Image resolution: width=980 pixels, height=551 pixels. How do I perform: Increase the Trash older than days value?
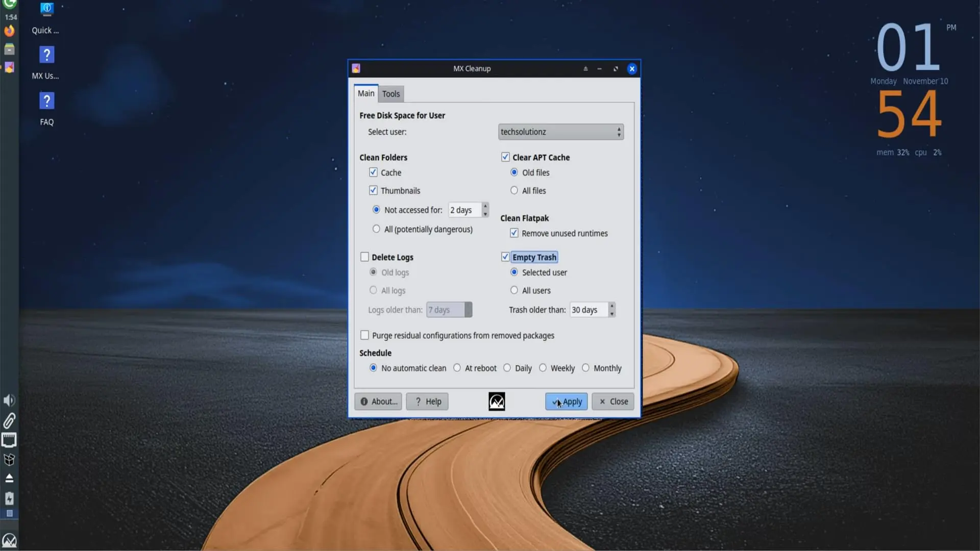(x=611, y=306)
